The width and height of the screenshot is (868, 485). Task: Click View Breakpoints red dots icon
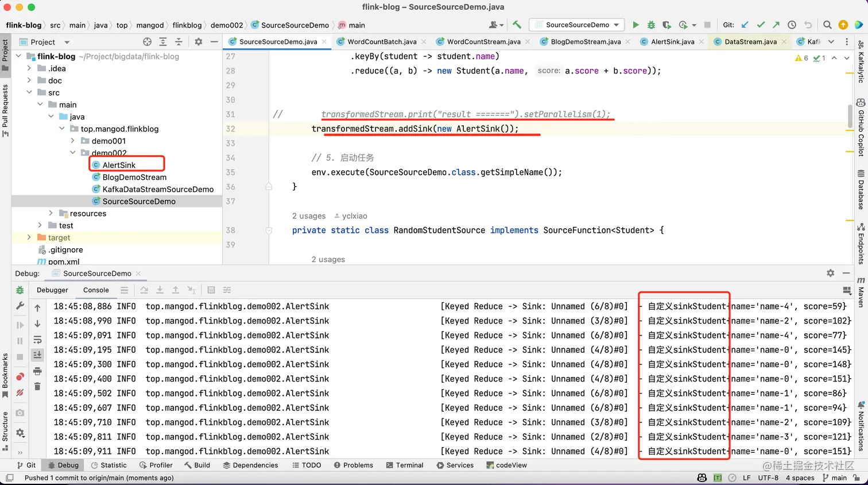[20, 377]
